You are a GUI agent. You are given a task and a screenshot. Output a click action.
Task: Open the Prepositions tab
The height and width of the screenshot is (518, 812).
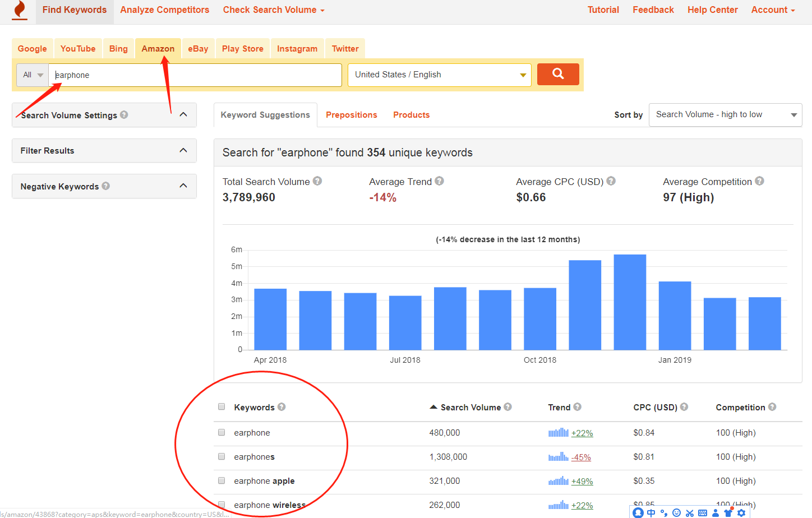352,114
